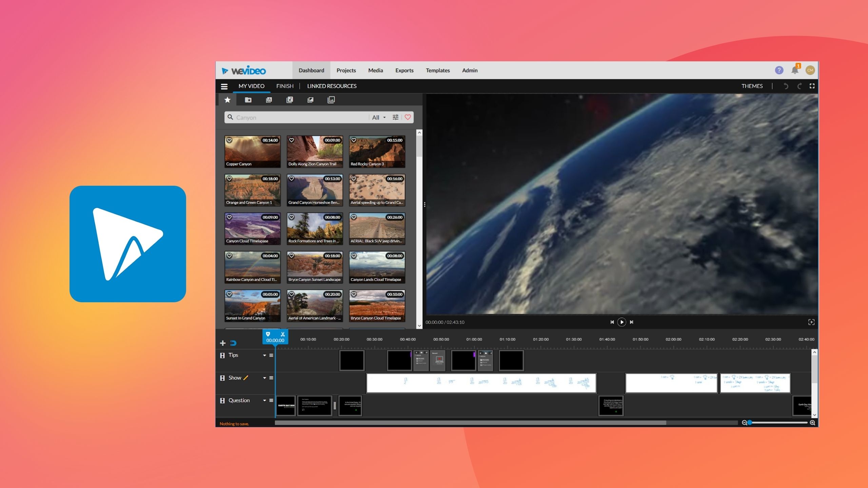Expand preview to fullscreen icon
Screen dimensions: 868x488
[811, 322]
